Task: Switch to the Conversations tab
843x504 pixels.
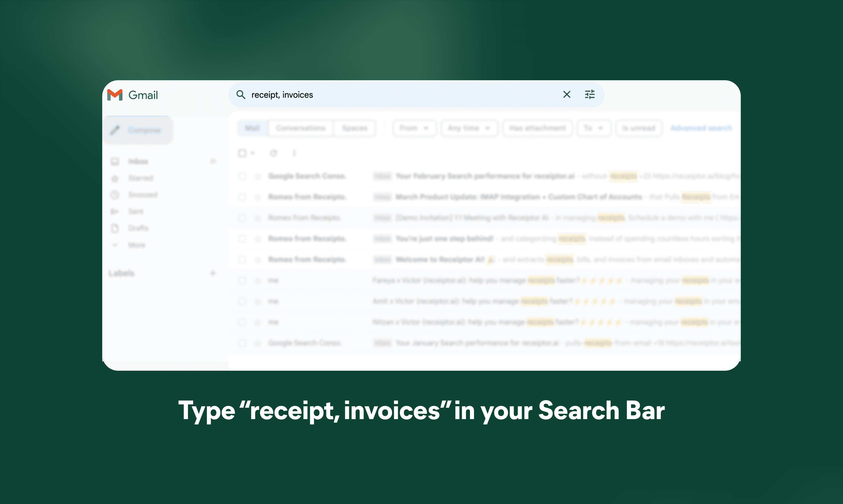Action: click(x=300, y=128)
